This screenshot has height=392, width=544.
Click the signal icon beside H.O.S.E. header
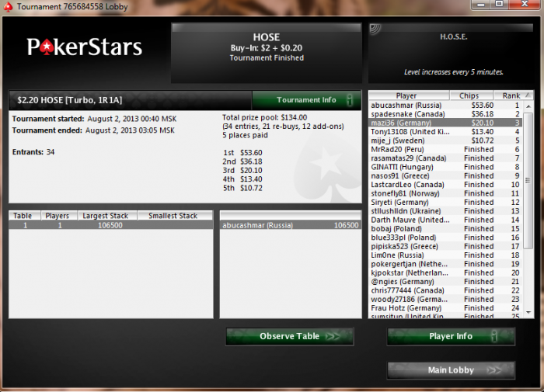[375, 29]
